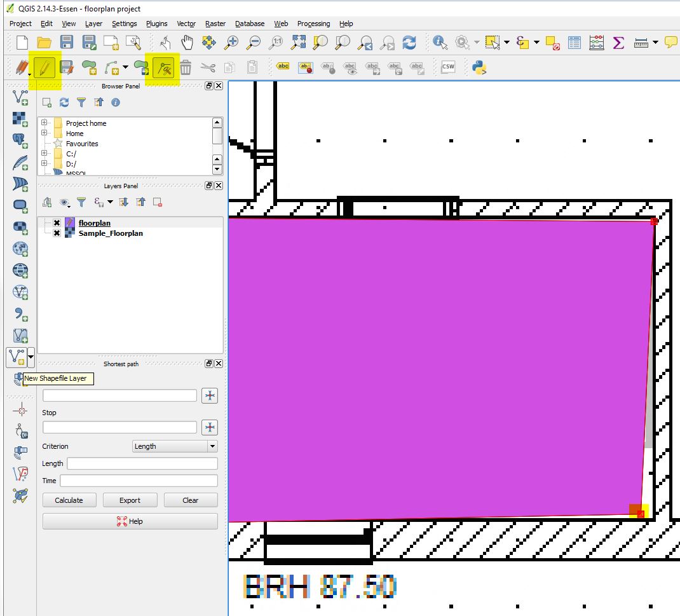Screen dimensions: 680x616
Task: Click Delete Selected trash icon
Action: click(x=186, y=67)
